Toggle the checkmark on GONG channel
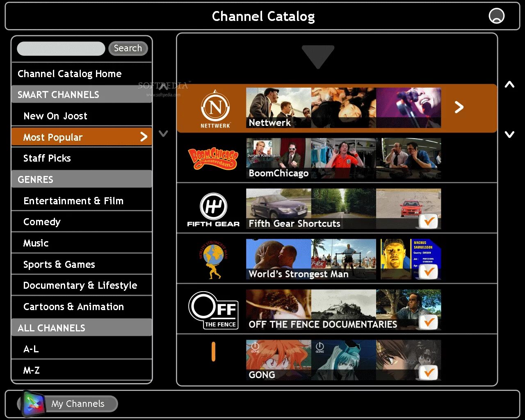Screen dimensions: 525x420 pos(429,373)
